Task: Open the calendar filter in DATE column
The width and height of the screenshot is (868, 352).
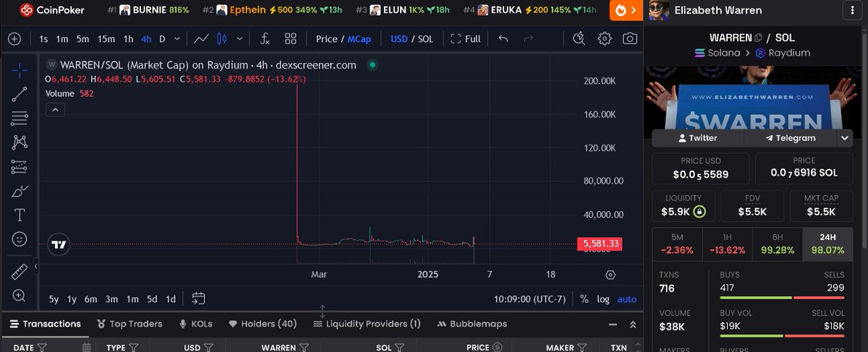Action: tap(86, 347)
